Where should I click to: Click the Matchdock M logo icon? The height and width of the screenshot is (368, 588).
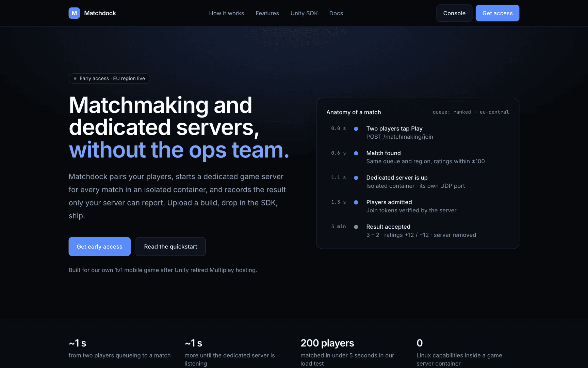click(74, 13)
